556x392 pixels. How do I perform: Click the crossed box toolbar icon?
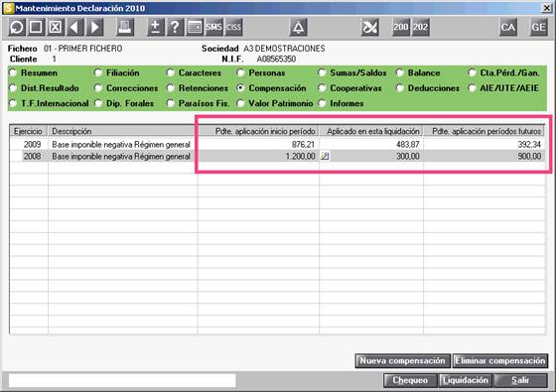55,27
